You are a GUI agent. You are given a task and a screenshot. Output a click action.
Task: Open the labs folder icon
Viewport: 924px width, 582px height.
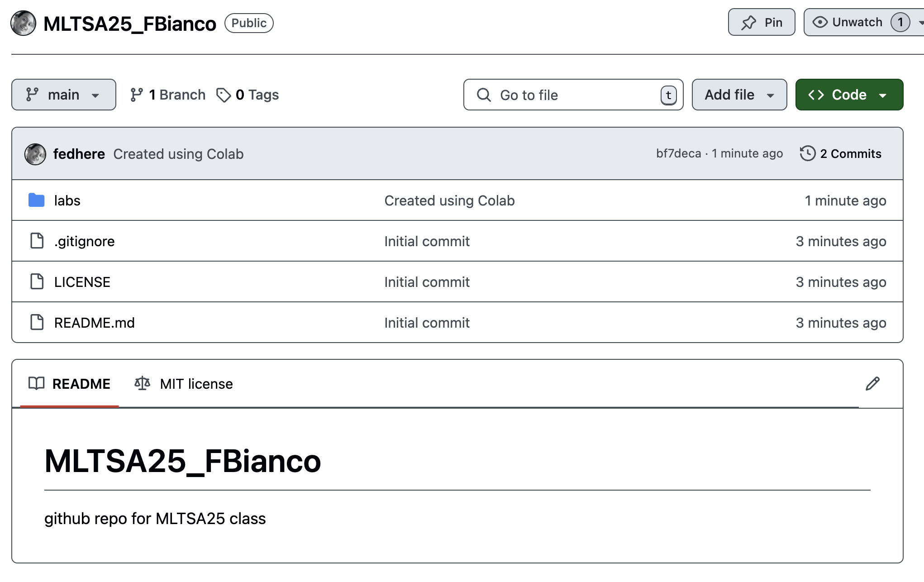pos(36,200)
